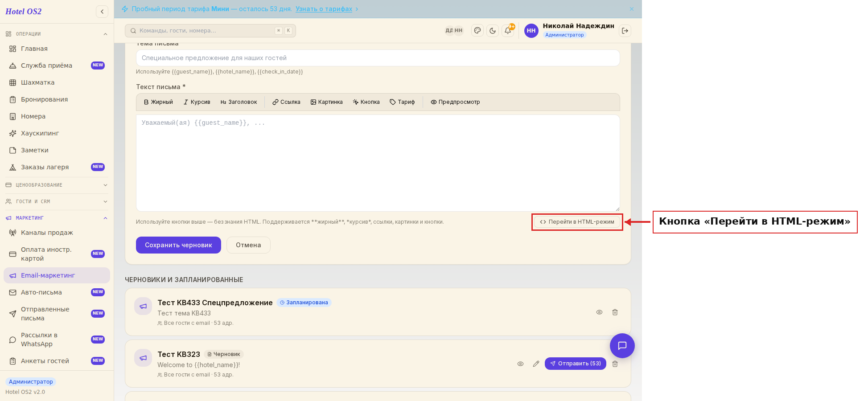Open Анкеты гостей page
Viewport: 868px width, 401px height.
click(x=57, y=361)
